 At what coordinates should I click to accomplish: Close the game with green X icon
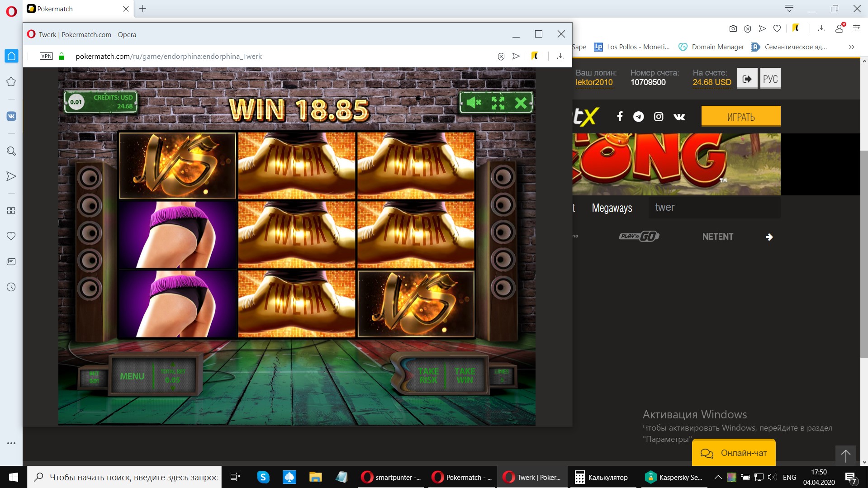[x=521, y=103]
